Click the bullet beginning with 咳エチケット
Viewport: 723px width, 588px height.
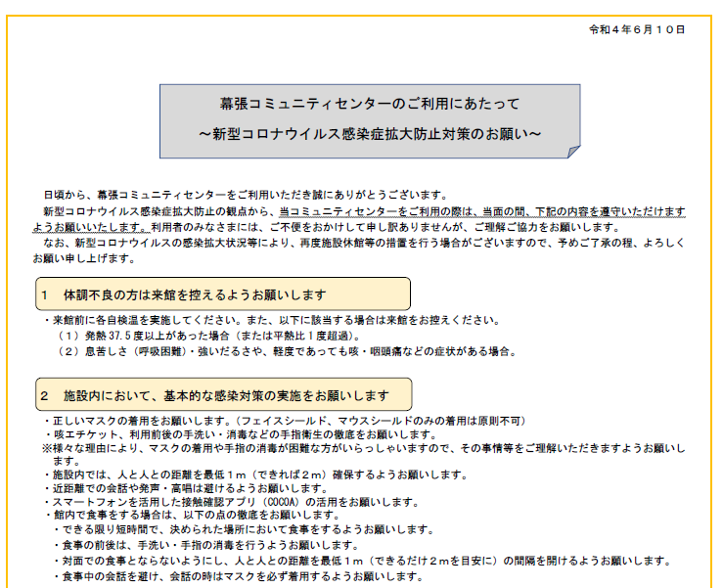(x=245, y=434)
